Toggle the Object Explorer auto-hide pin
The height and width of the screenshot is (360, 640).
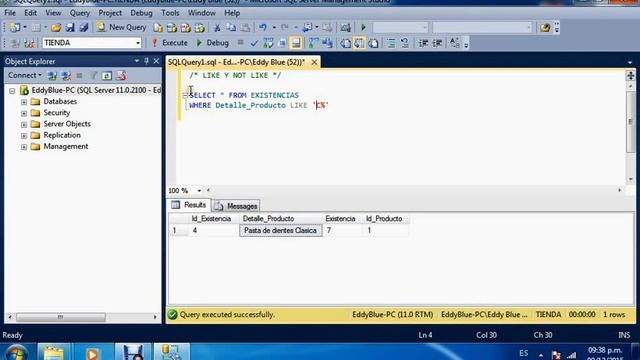147,61
